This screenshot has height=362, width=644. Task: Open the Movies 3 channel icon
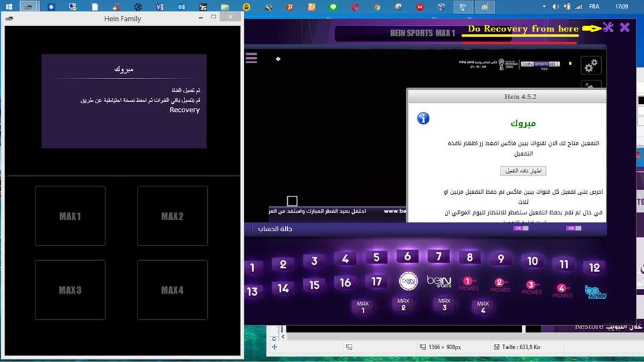click(531, 288)
